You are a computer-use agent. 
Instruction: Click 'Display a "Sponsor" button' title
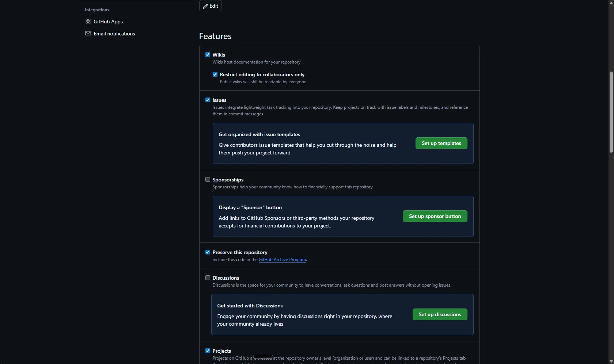(250, 207)
